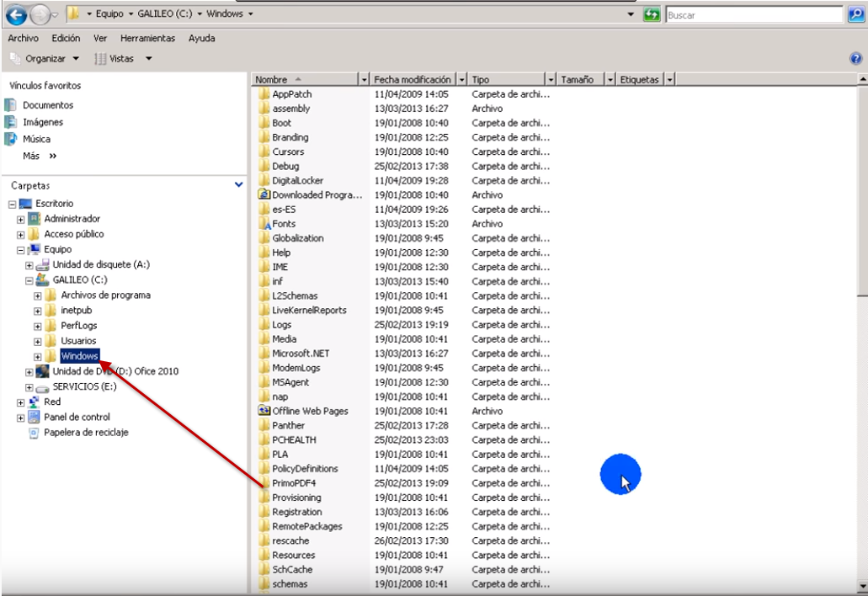Click the green refresh arrows icon
Screen dimensions: 868x596
coord(651,15)
